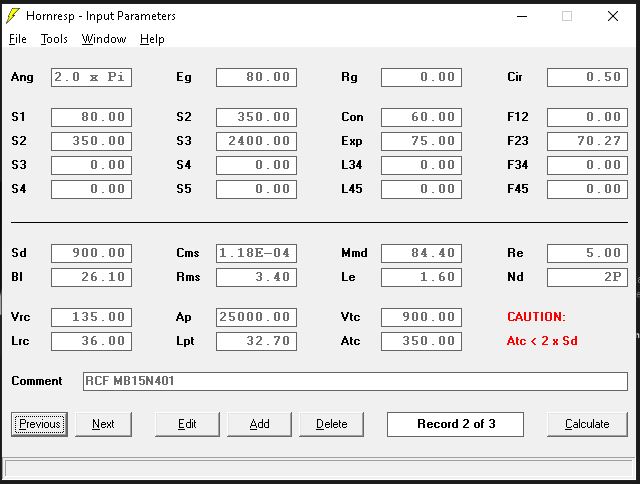Click the Cms label

(x=188, y=253)
